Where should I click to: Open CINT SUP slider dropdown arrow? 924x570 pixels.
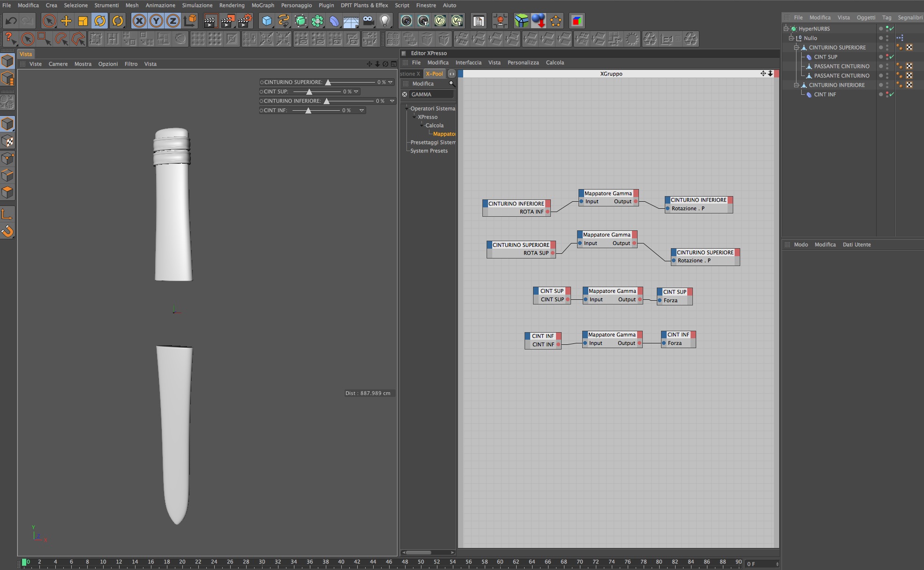(x=356, y=91)
